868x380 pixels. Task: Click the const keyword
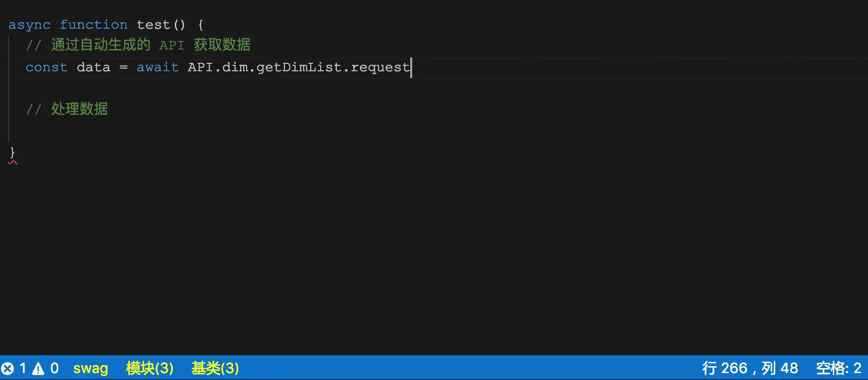click(47, 67)
